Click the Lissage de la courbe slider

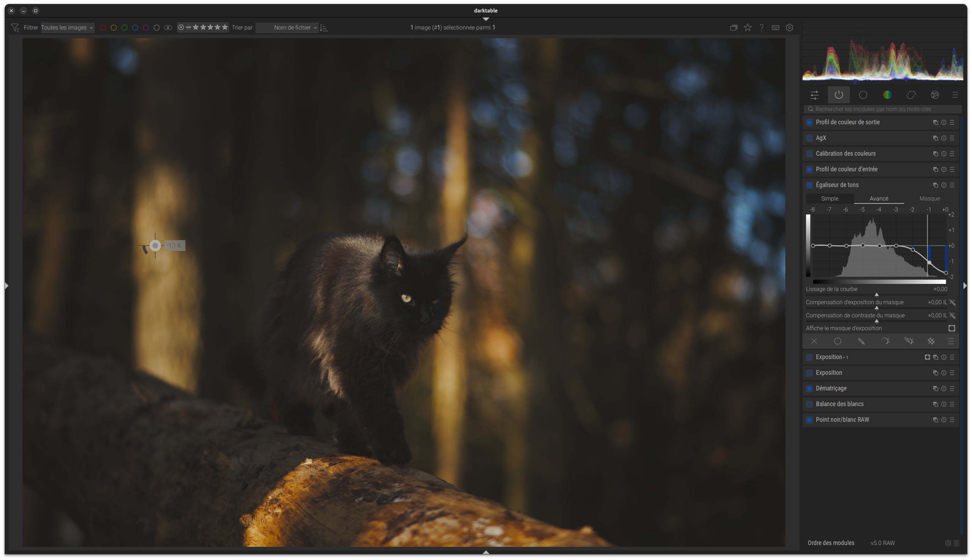point(876,294)
